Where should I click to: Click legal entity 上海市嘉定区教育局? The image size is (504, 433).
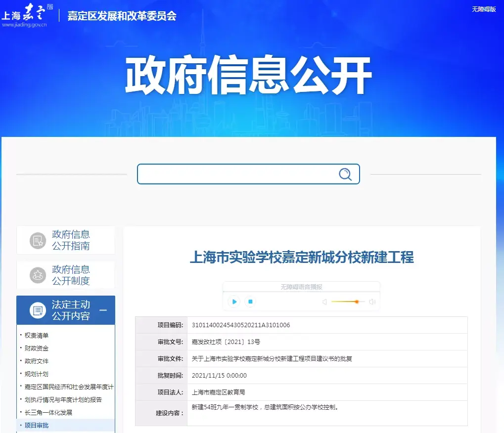[218, 392]
